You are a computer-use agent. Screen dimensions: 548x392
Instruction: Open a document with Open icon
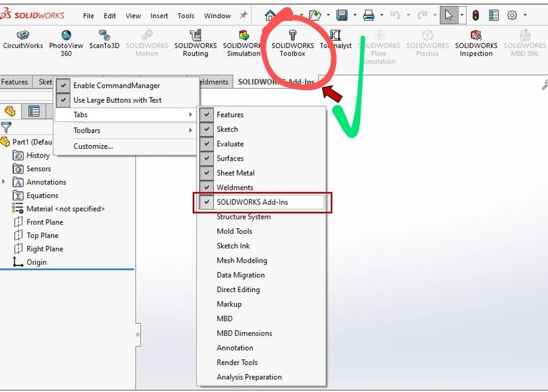(315, 15)
